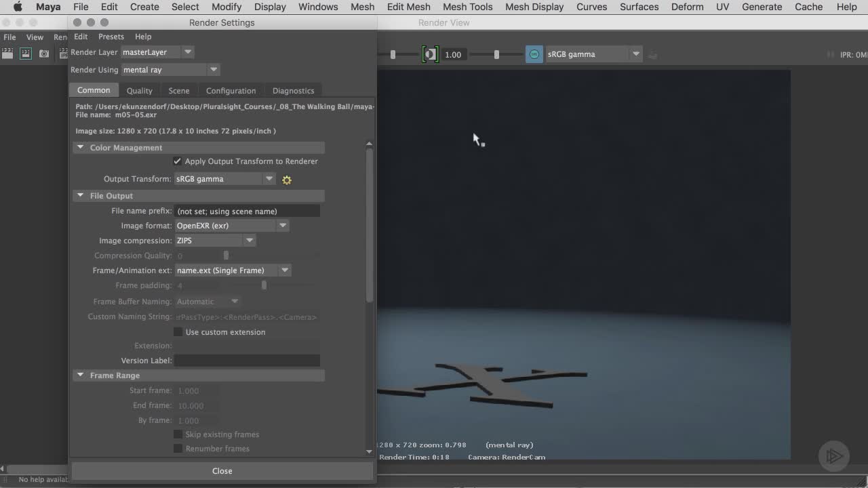Switch to the Scene tab
The height and width of the screenshot is (488, 868).
click(179, 91)
